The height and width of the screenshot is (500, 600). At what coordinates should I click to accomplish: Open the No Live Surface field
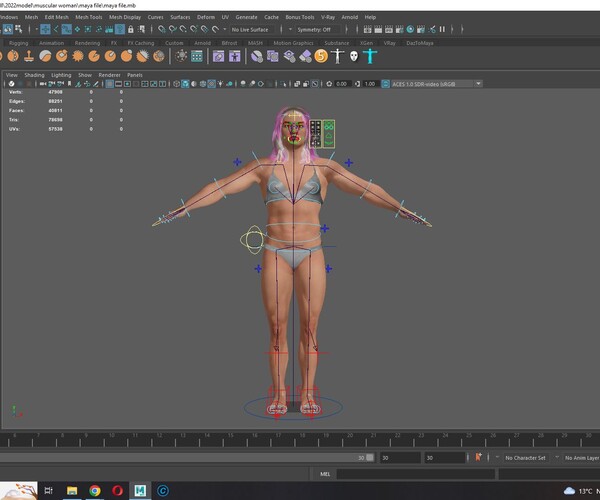click(x=253, y=29)
